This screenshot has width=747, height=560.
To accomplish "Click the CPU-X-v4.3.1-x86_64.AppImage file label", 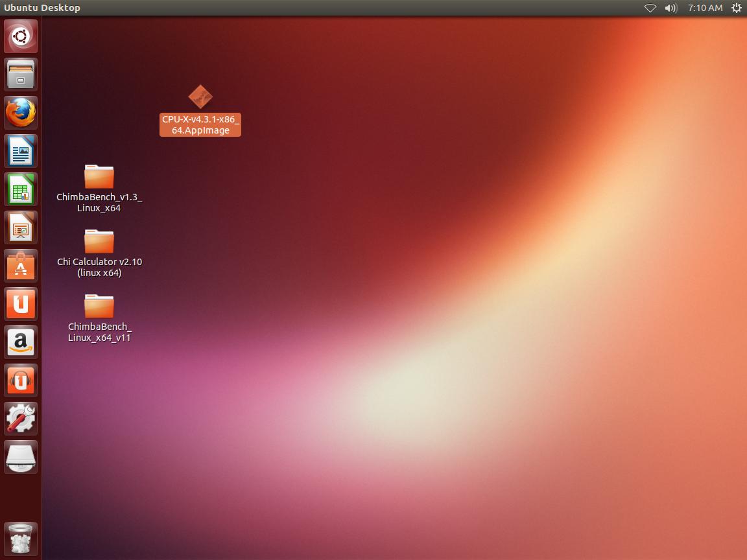I will pyautogui.click(x=200, y=124).
